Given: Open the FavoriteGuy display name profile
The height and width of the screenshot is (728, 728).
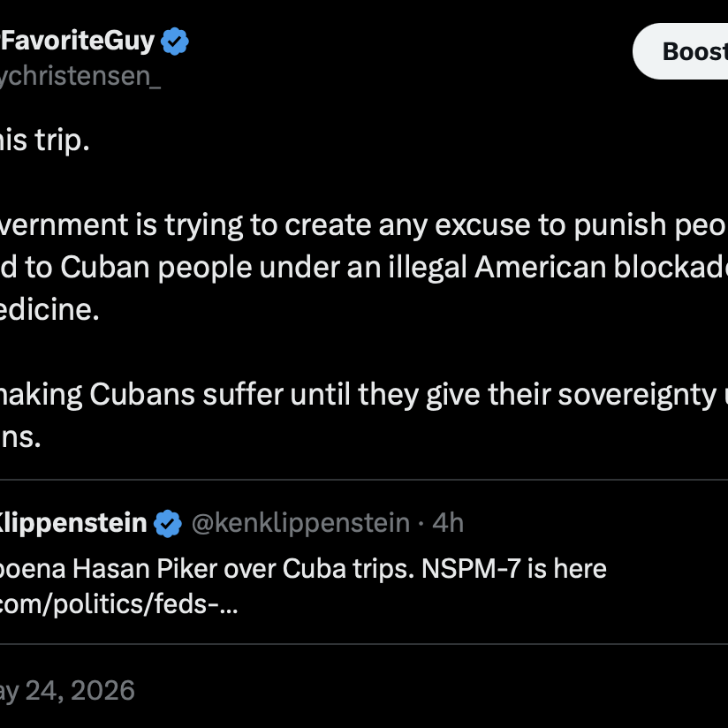Looking at the screenshot, I should tap(77, 41).
